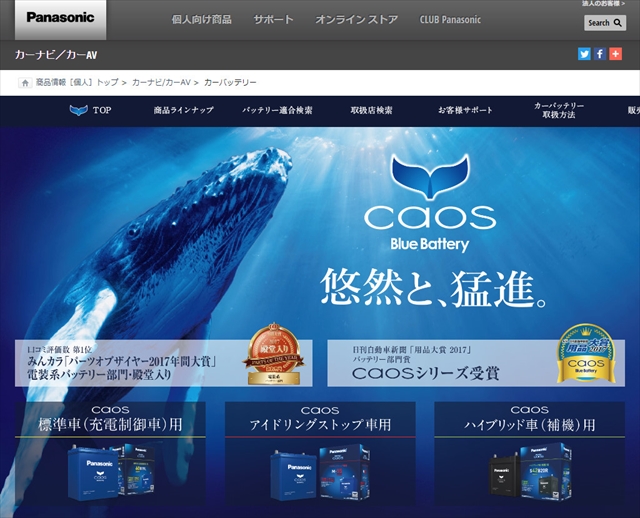The height and width of the screenshot is (518, 640).
Task: Open お客様サポート navigation tab
Action: point(465,110)
